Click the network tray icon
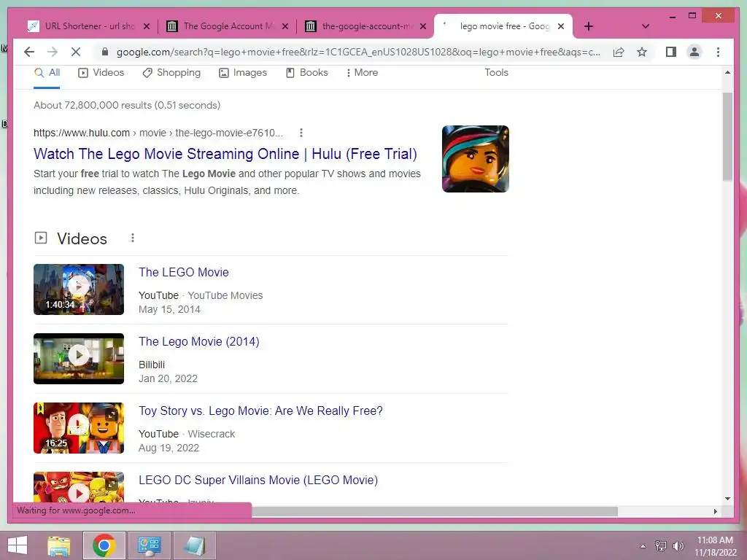The image size is (747, 560). (x=661, y=546)
